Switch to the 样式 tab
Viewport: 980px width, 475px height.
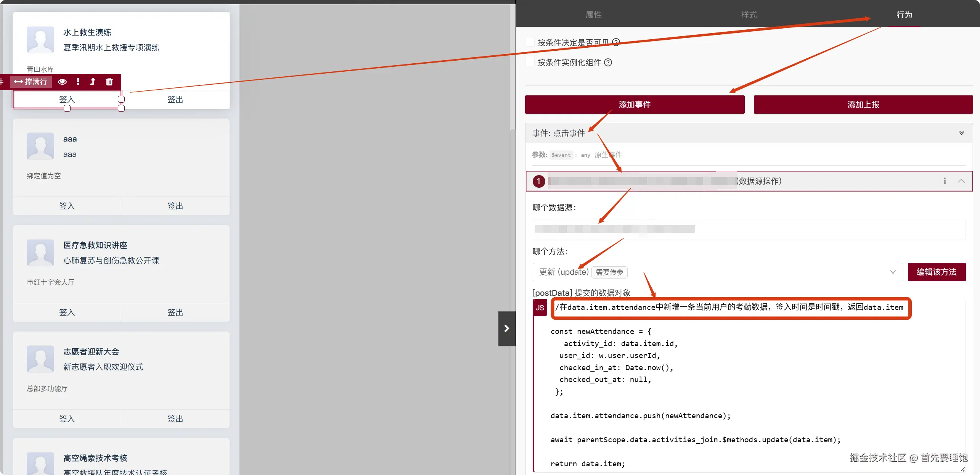(749, 15)
